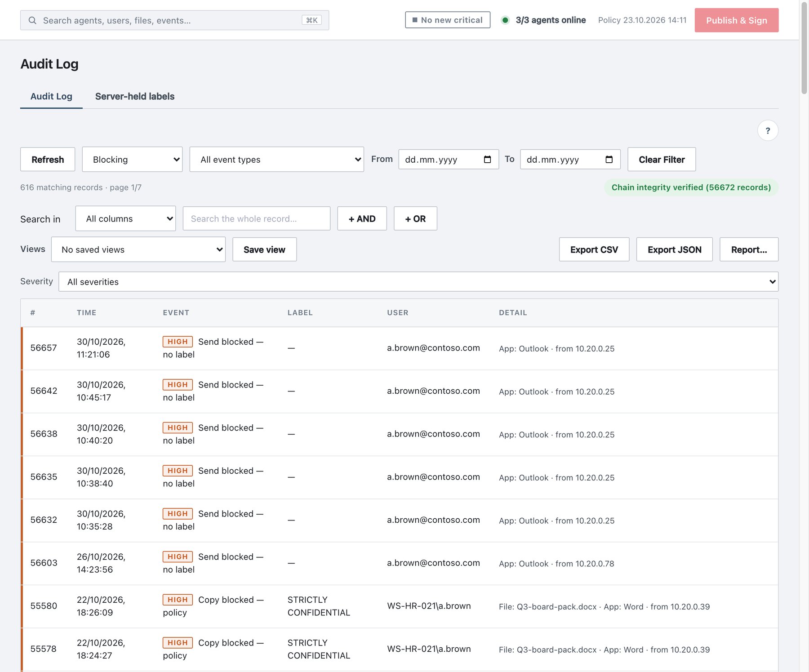Image resolution: width=809 pixels, height=672 pixels.
Task: Click the Export CSV button
Action: (594, 249)
